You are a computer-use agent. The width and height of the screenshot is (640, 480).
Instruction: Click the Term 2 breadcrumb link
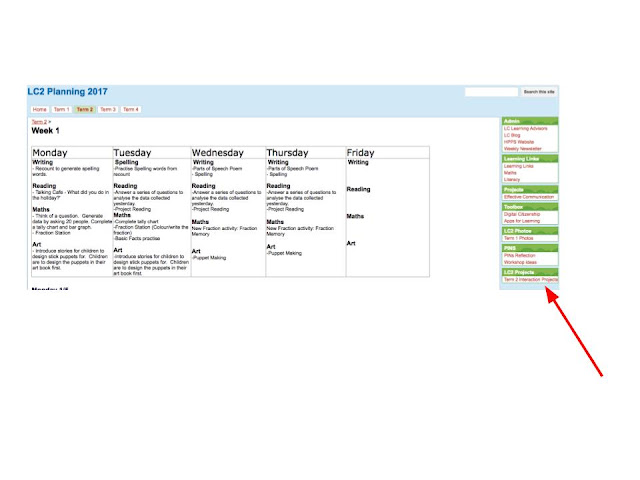39,122
